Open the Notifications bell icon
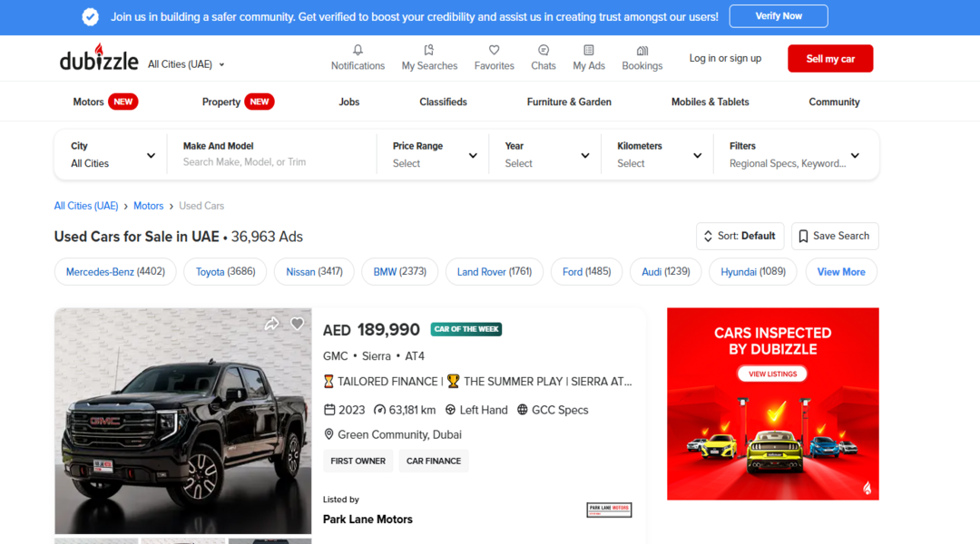This screenshot has width=980, height=544. pos(358,50)
